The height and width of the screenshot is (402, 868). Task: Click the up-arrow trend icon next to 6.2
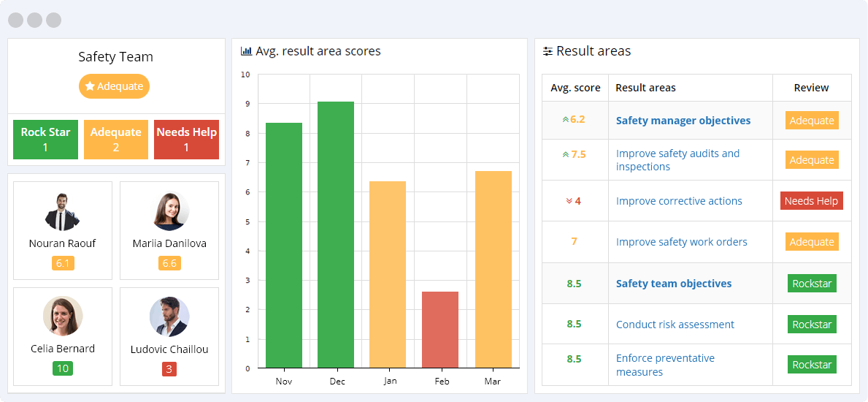point(566,120)
